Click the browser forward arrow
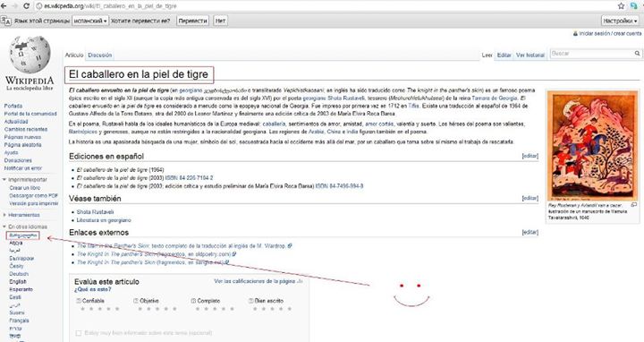 point(15,6)
